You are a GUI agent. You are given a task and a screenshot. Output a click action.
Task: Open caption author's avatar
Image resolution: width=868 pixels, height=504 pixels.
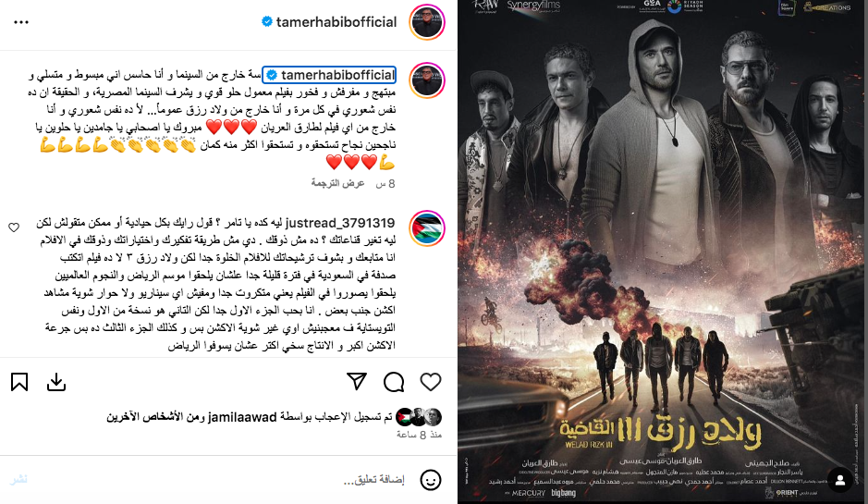tap(427, 80)
